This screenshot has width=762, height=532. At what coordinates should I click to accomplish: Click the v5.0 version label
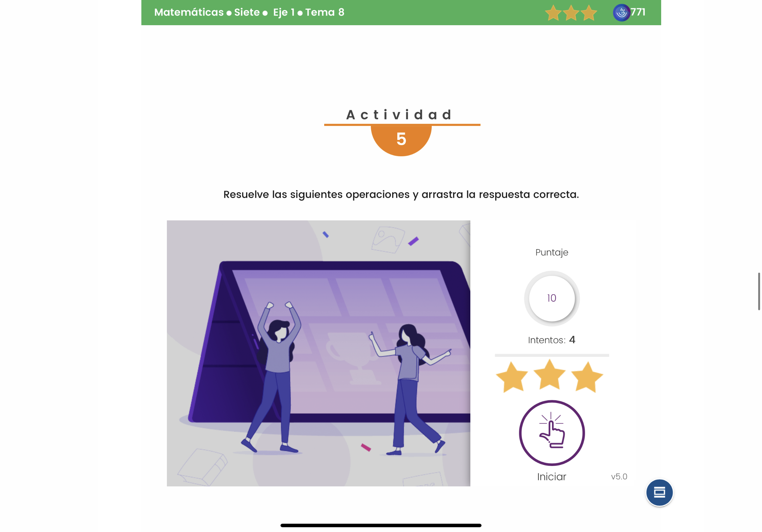click(619, 477)
